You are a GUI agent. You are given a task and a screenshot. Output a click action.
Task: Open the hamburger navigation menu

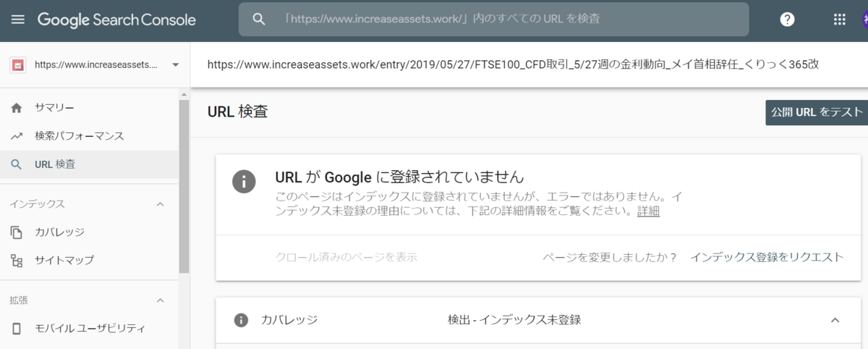[x=18, y=20]
